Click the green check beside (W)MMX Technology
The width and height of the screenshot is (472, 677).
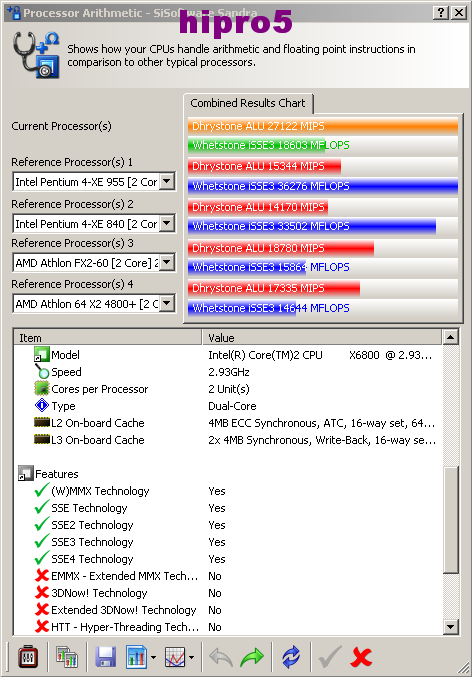[x=41, y=490]
